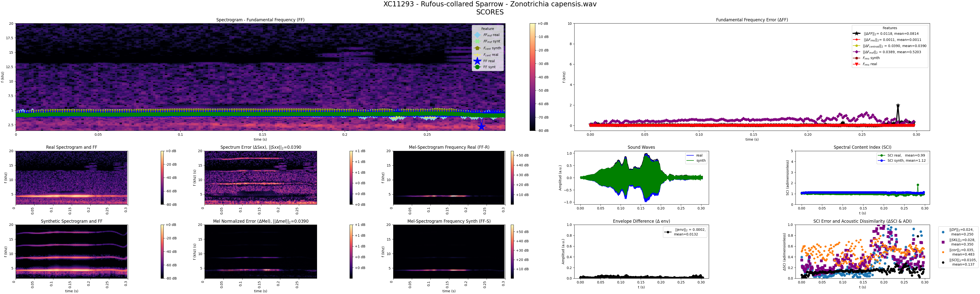Click the Spectrum Error colorbar
980x294 pixels.
pos(352,178)
